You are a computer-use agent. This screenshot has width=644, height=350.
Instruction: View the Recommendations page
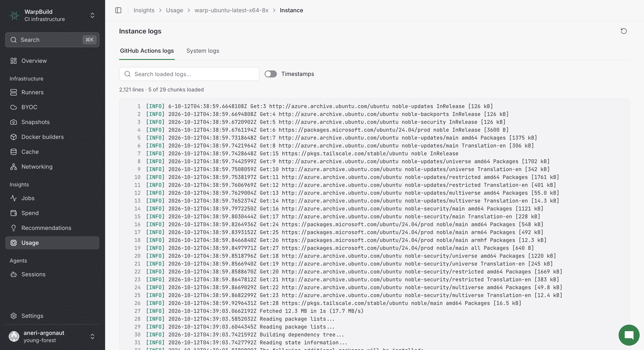(52, 228)
